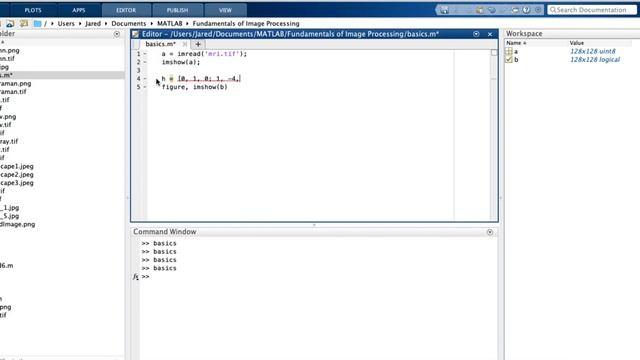Click Fundamentals of Image Processing in path

point(246,24)
